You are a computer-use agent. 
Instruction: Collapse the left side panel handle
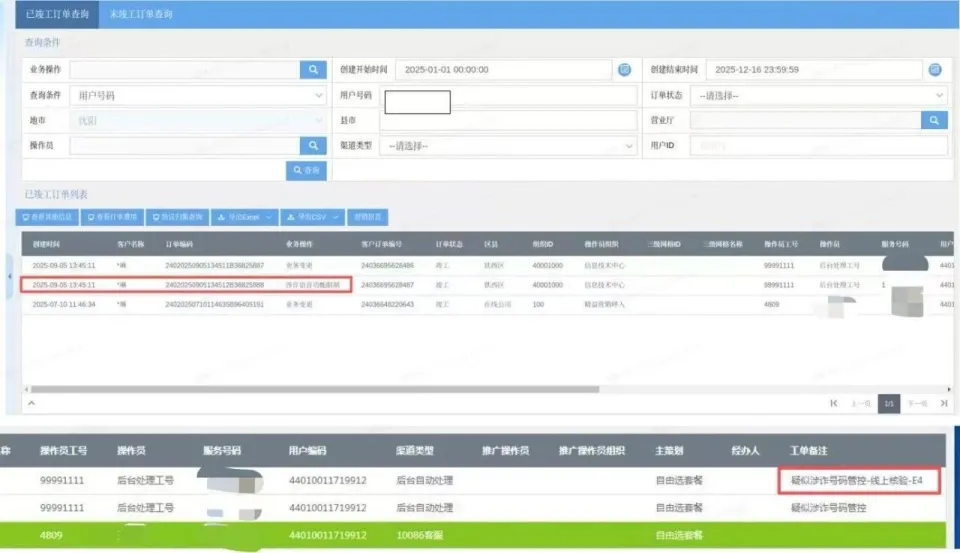[9, 275]
